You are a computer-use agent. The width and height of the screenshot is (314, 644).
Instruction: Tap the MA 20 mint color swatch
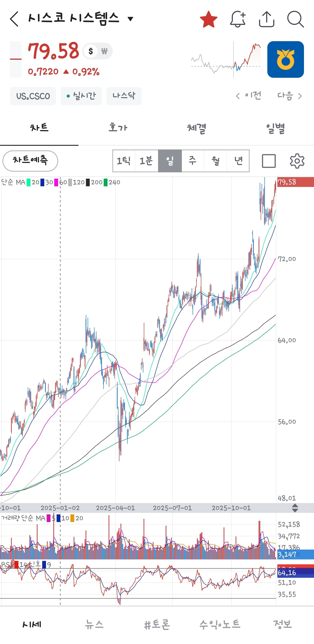click(29, 183)
